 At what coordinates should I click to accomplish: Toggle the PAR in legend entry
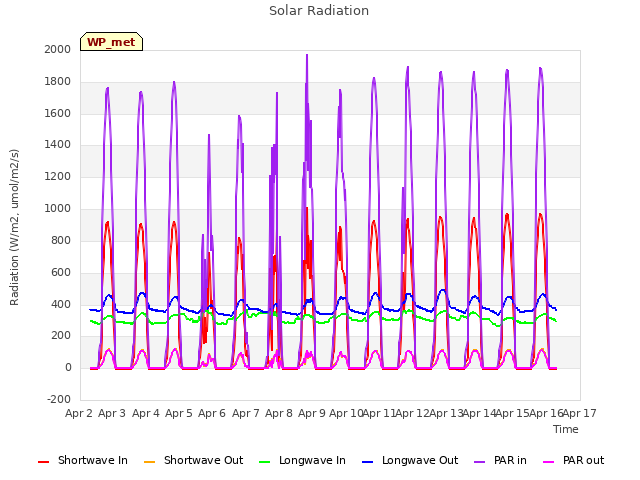pos(500,460)
